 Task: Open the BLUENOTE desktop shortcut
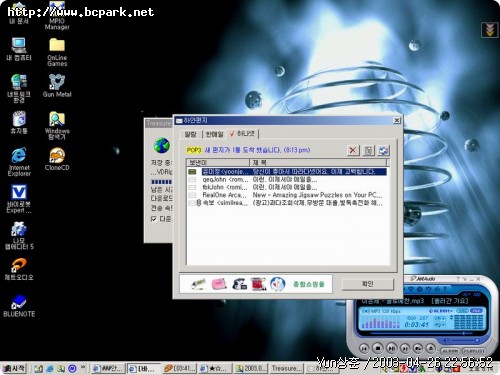click(x=19, y=305)
